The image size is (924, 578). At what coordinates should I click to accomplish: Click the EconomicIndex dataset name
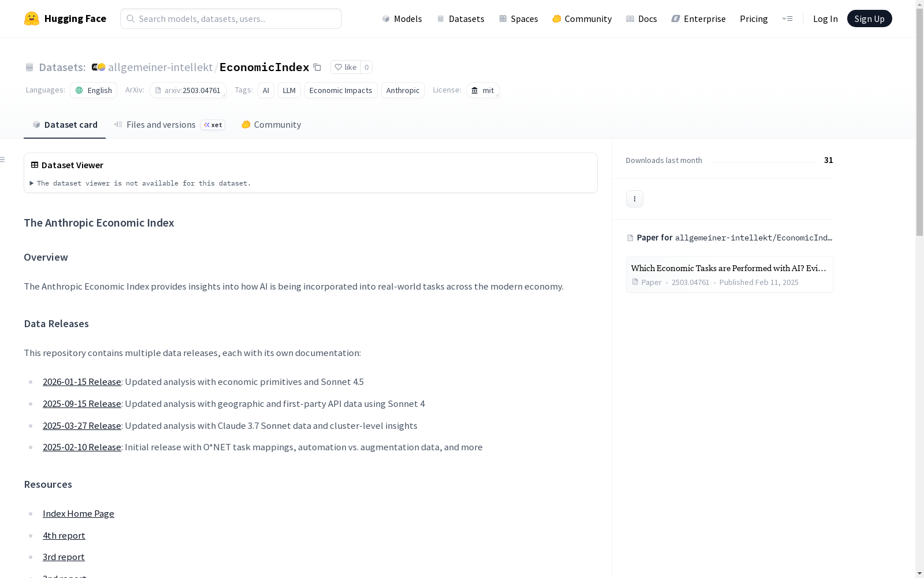coord(264,67)
